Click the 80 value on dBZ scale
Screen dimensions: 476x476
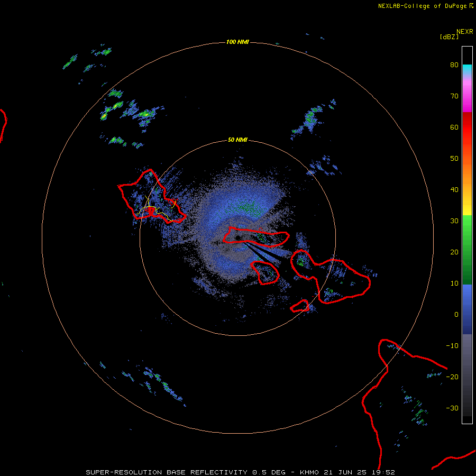point(454,65)
